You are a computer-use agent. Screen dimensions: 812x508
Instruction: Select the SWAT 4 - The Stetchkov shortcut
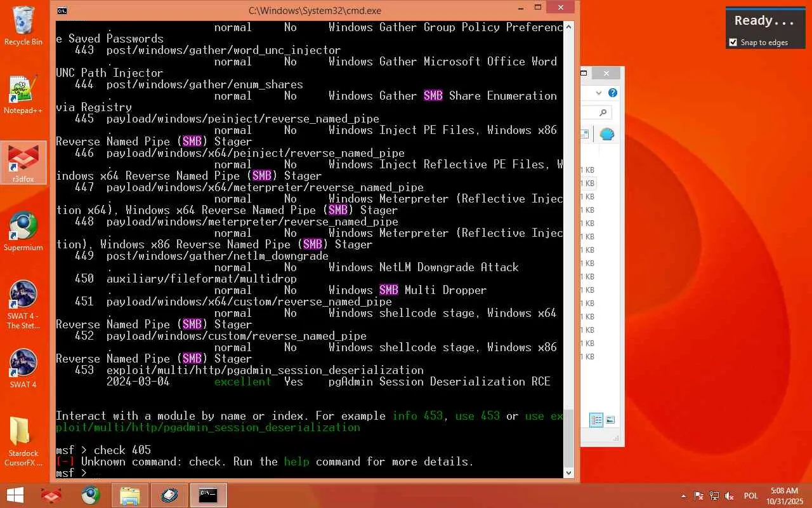23,305
